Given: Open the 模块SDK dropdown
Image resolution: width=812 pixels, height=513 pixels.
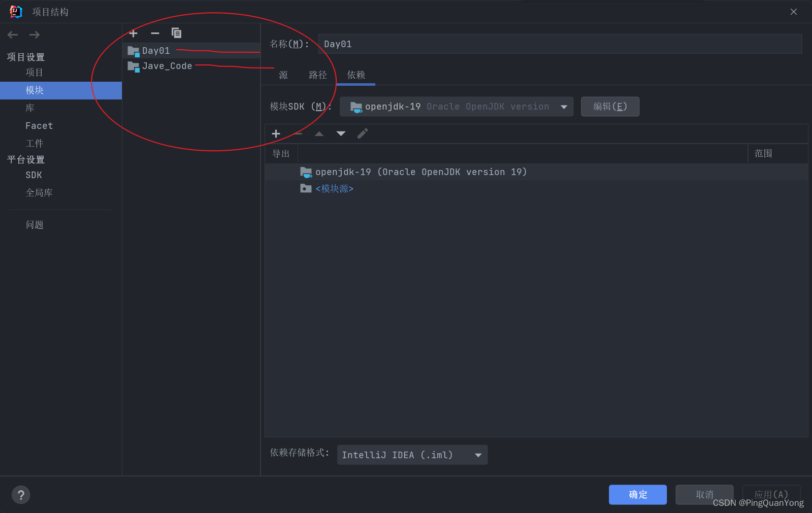Looking at the screenshot, I should (x=457, y=107).
